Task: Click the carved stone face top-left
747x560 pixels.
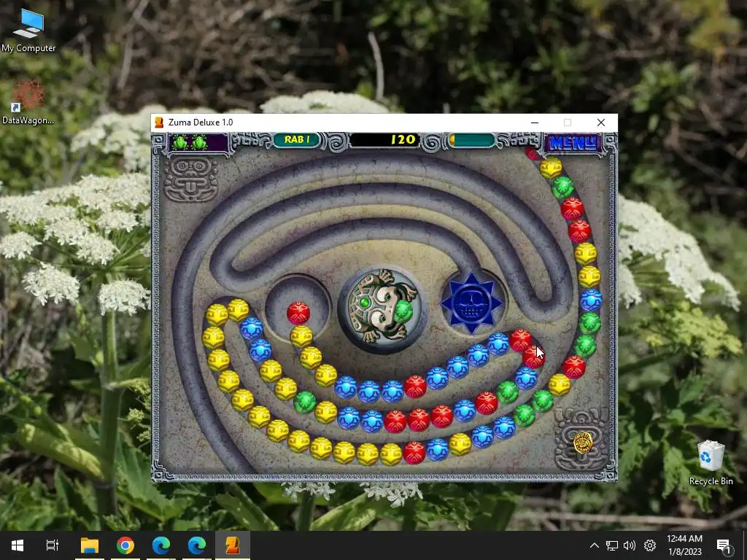Action: 190,179
